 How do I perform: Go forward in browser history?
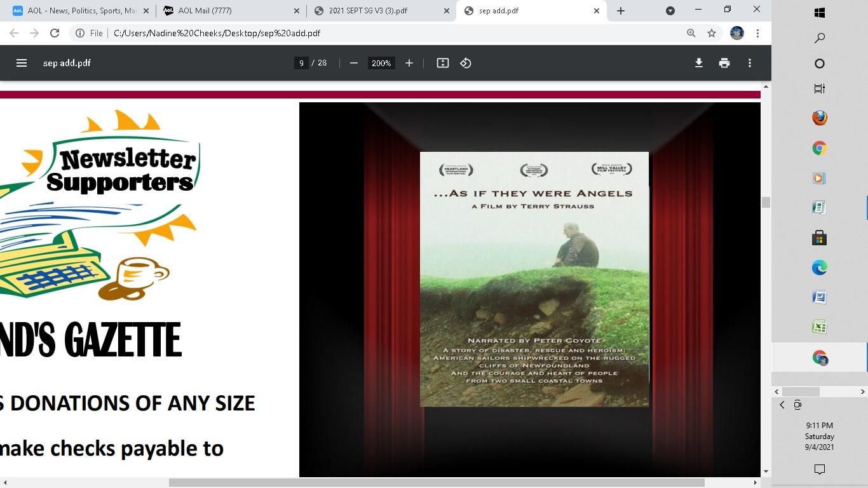pyautogui.click(x=34, y=33)
